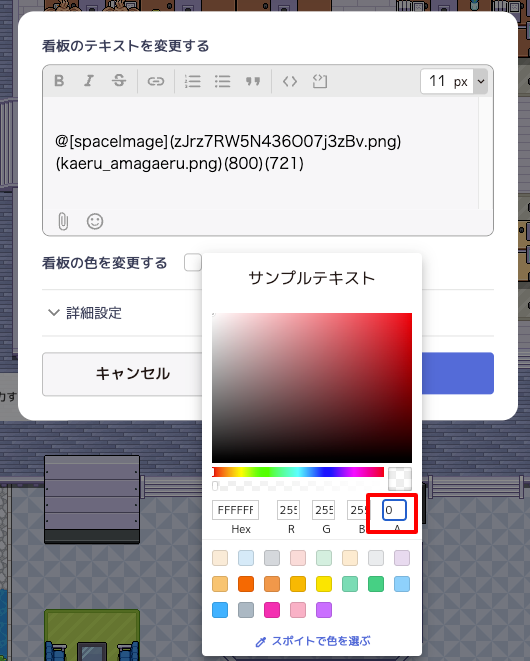Select the pale blue swatch in the top row
530x661 pixels.
tap(246, 558)
